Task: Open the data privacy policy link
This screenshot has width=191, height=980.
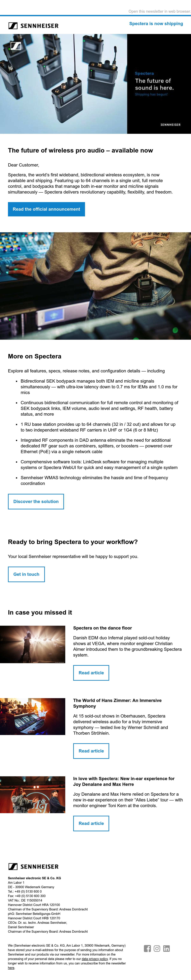Action: pyautogui.click(x=95, y=959)
